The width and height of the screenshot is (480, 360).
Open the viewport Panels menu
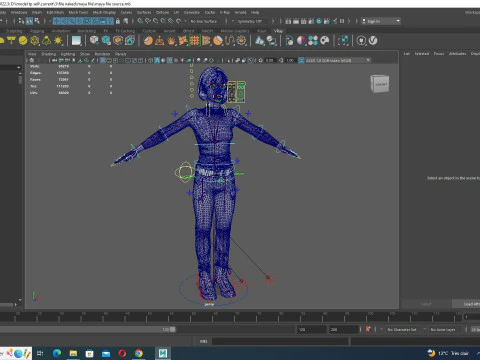click(121, 54)
